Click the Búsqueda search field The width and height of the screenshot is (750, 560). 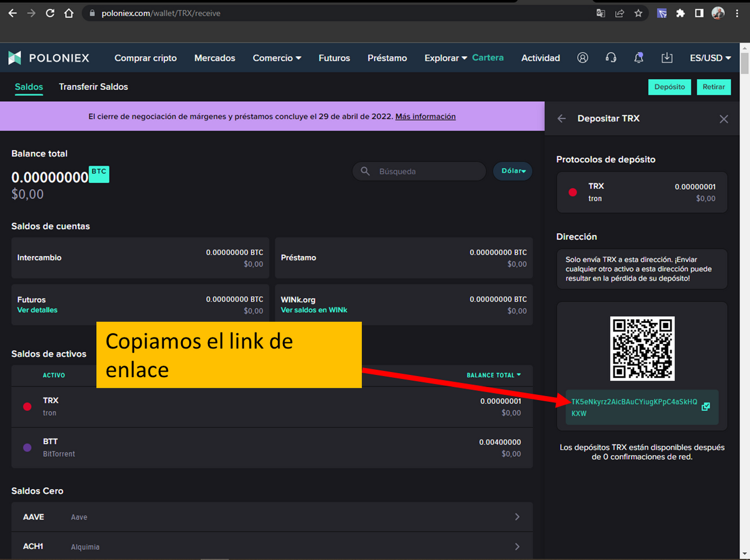click(x=419, y=171)
